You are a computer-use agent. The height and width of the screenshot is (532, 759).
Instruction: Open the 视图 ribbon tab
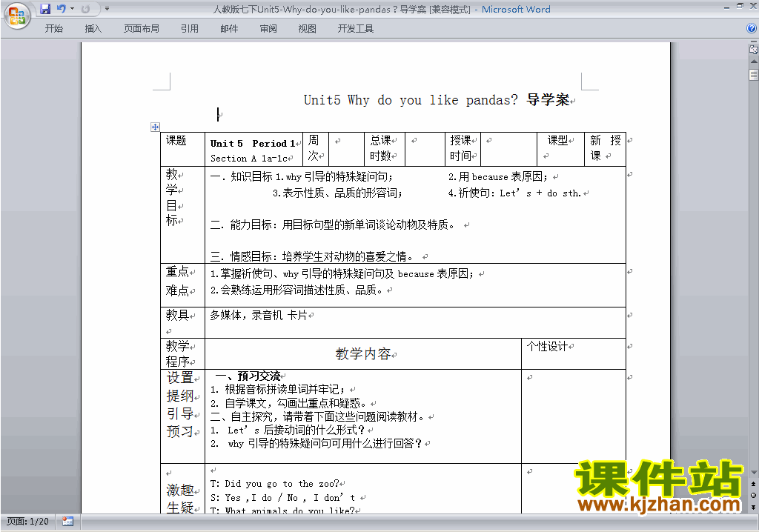pos(307,29)
